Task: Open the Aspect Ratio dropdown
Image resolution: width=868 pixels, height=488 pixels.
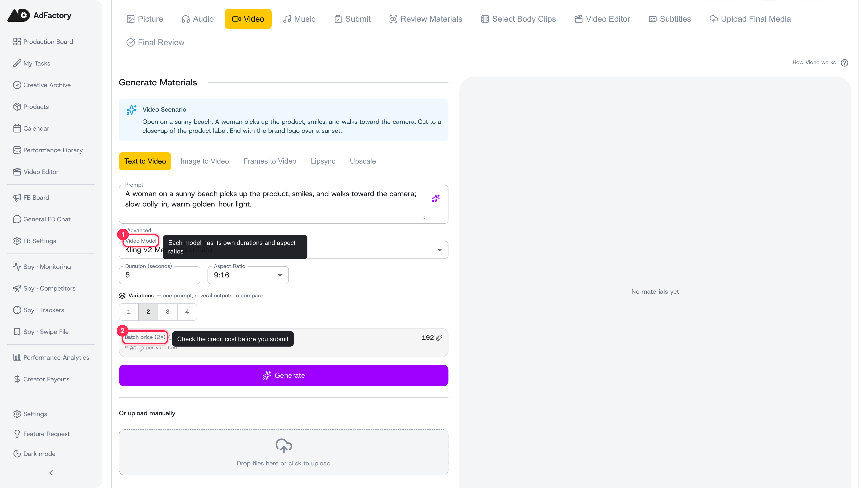Action: click(x=248, y=275)
